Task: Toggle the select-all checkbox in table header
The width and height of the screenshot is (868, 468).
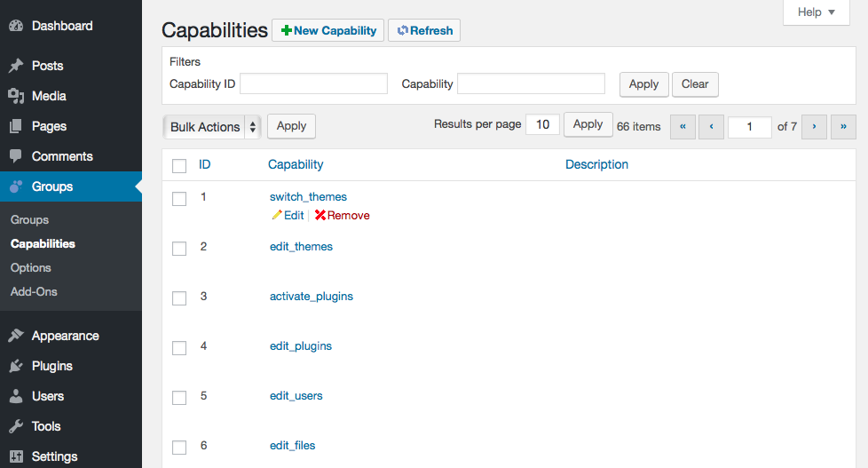Action: point(179,165)
